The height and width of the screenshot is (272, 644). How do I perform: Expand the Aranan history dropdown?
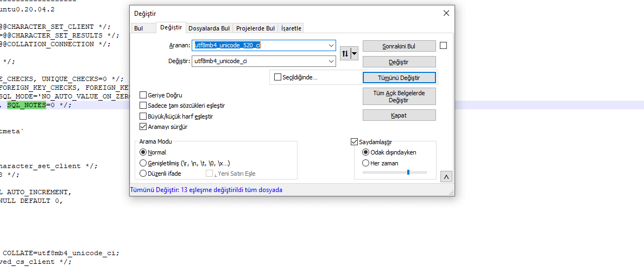coord(331,45)
